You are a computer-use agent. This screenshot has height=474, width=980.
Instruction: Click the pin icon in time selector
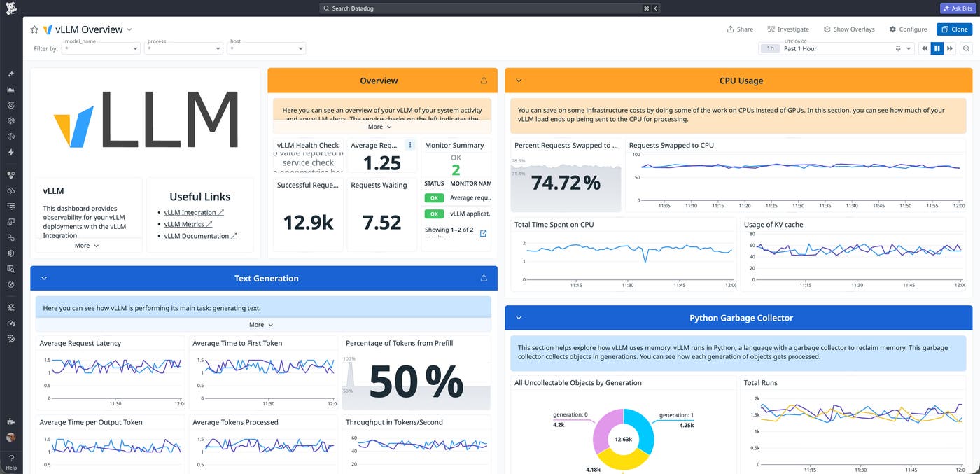click(x=898, y=48)
